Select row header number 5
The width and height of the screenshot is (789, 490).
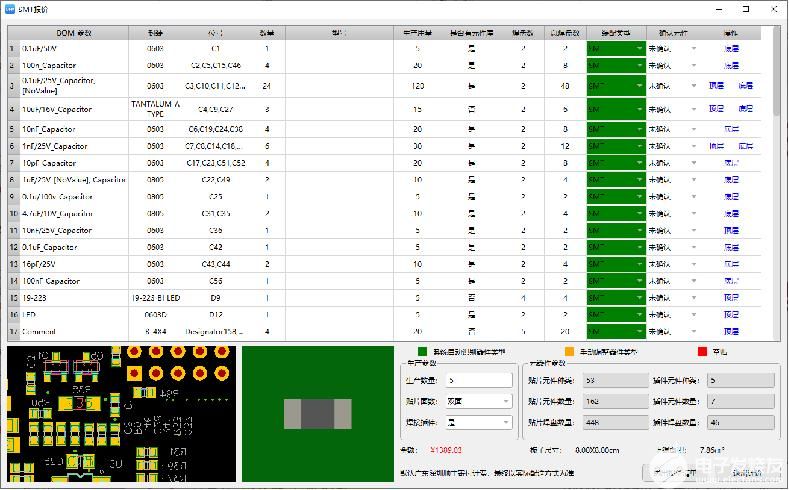14,129
